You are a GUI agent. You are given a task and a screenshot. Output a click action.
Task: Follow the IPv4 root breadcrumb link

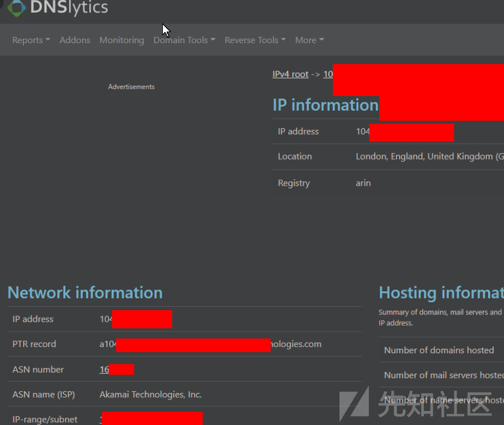click(290, 74)
